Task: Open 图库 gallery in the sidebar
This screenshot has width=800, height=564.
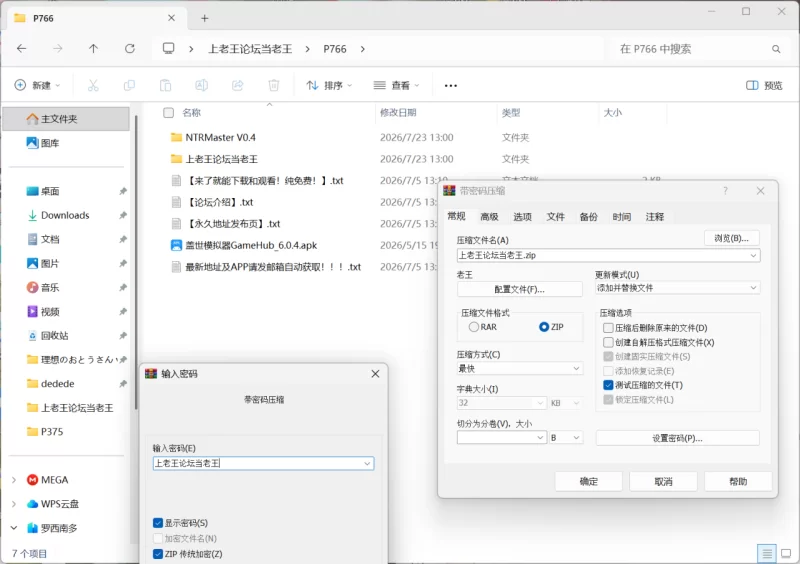Action: click(43, 143)
